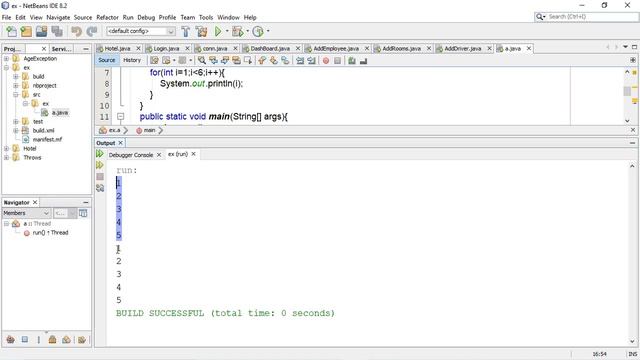Expand the AgeException project node

pyautogui.click(x=6, y=58)
